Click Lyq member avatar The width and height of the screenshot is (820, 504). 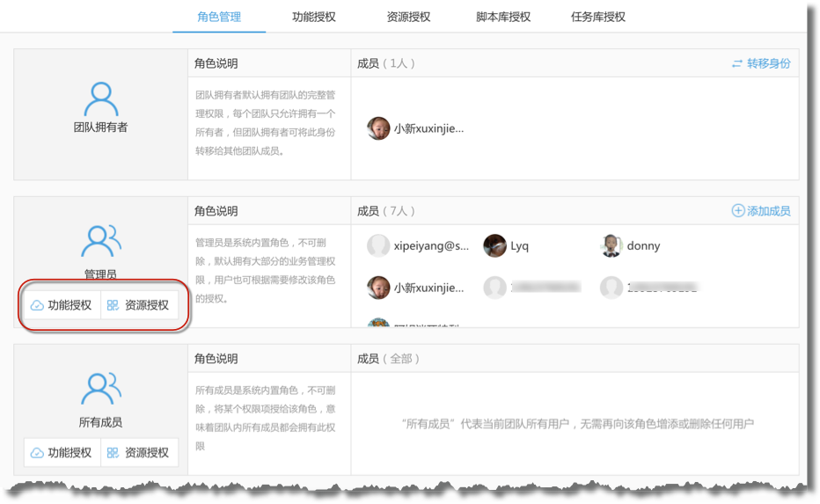tap(494, 245)
